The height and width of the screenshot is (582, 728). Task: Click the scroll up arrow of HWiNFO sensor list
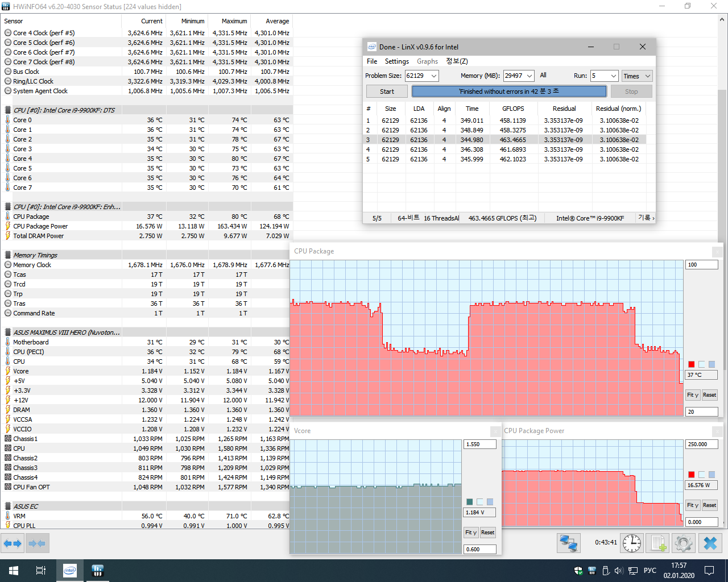[723, 20]
